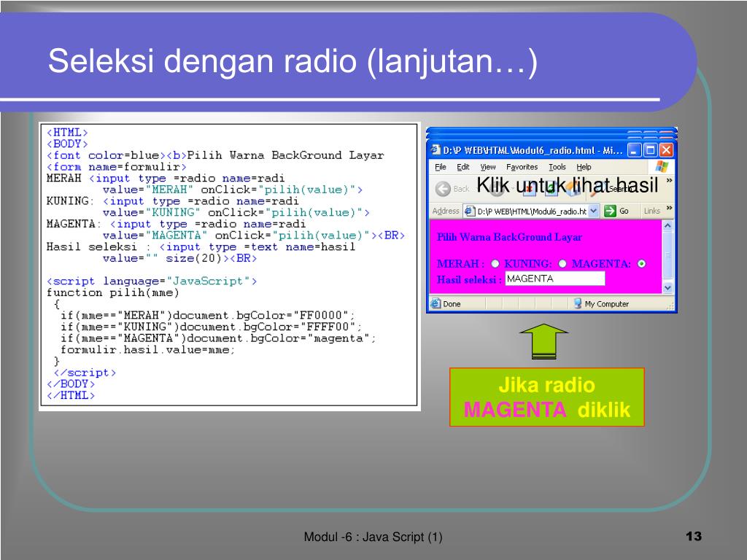The width and height of the screenshot is (747, 560).
Task: Click the Go button label
Action: [x=624, y=211]
